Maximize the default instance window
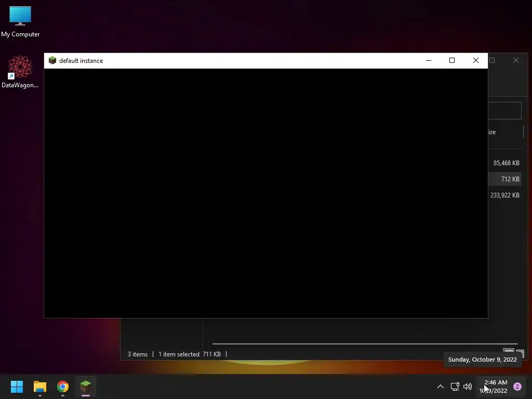This screenshot has height=399, width=532. click(x=452, y=60)
